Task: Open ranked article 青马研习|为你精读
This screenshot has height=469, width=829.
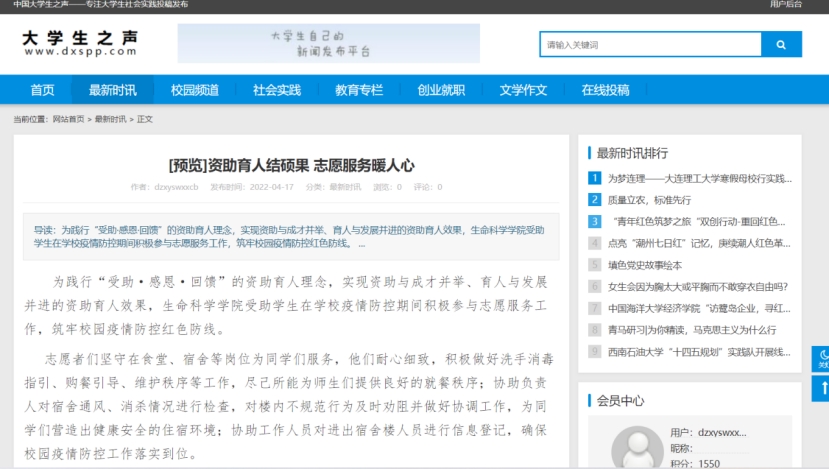Action: [x=692, y=330]
